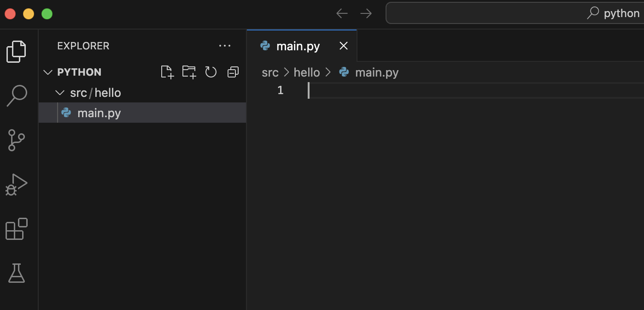
Task: Open the Extensions view
Action: point(17,229)
